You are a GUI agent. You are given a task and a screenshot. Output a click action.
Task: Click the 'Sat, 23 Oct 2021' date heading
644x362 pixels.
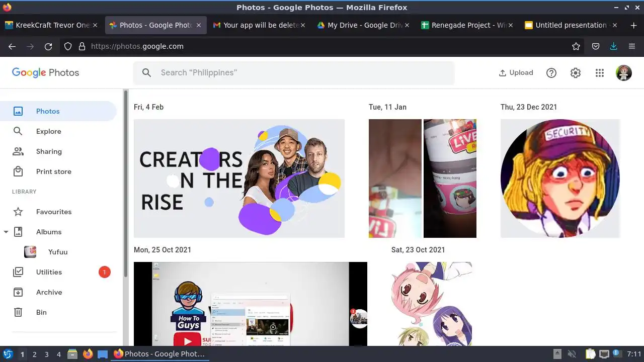pyautogui.click(x=418, y=250)
